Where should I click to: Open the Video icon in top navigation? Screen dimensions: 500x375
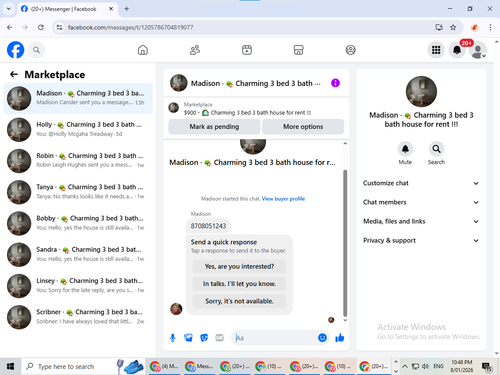coord(247,50)
